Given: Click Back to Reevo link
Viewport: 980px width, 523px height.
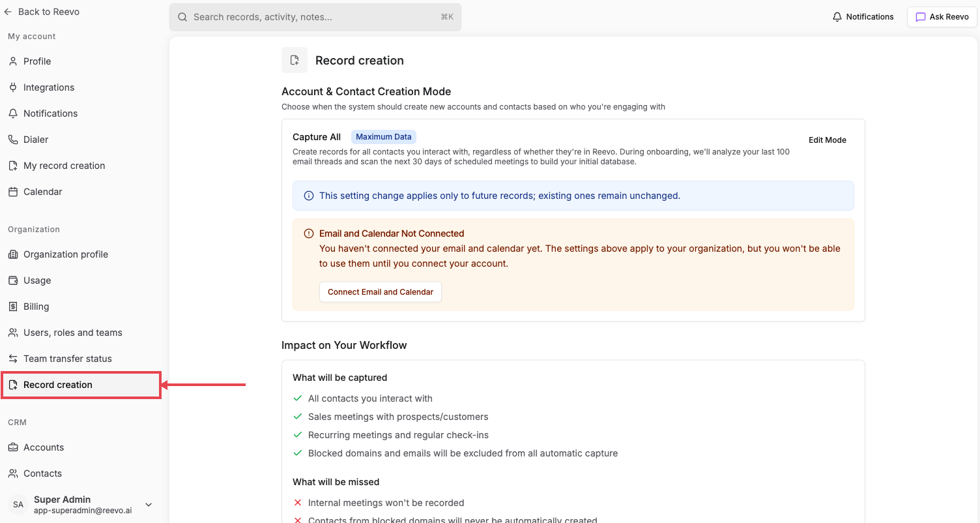Looking at the screenshot, I should click(x=42, y=12).
